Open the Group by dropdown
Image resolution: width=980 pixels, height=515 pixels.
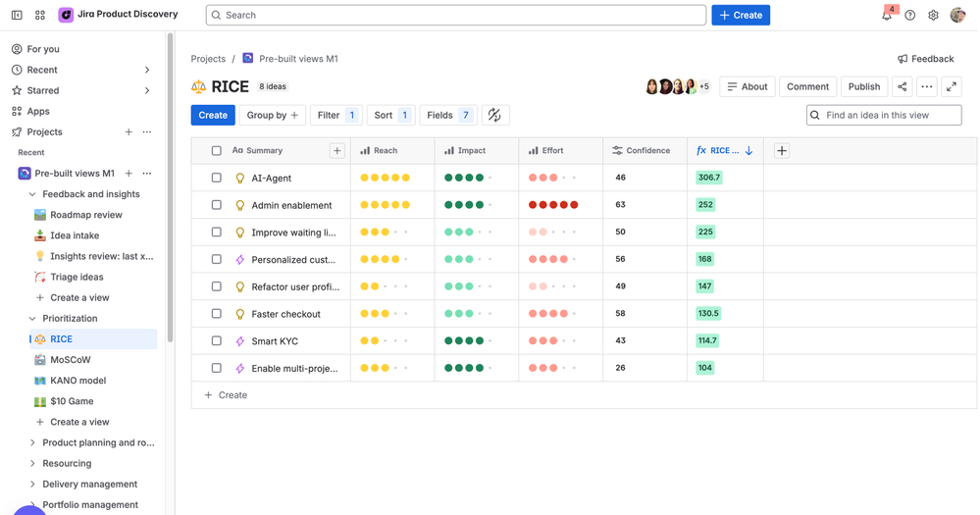coord(273,115)
